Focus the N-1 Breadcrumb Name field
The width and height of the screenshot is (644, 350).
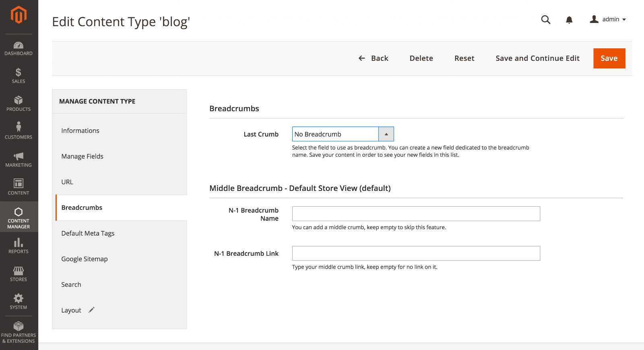416,213
